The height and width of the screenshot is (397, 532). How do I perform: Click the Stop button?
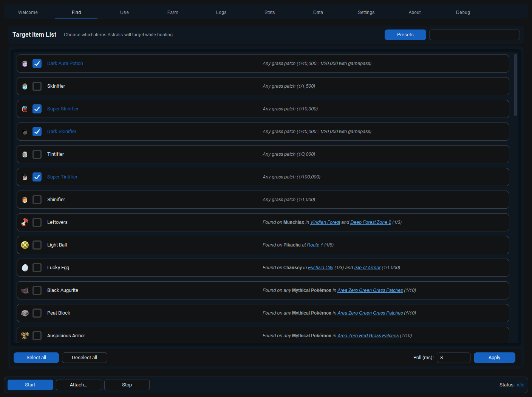click(x=127, y=385)
